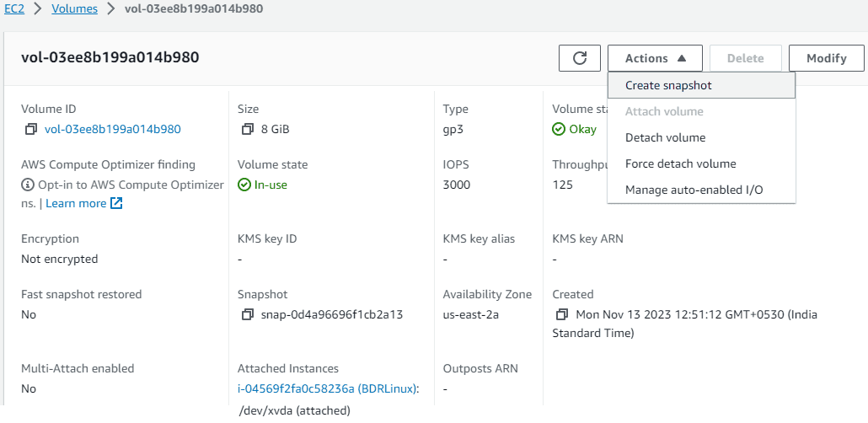The image size is (868, 423).
Task: Click the 8 GiB size text
Action: pos(275,130)
